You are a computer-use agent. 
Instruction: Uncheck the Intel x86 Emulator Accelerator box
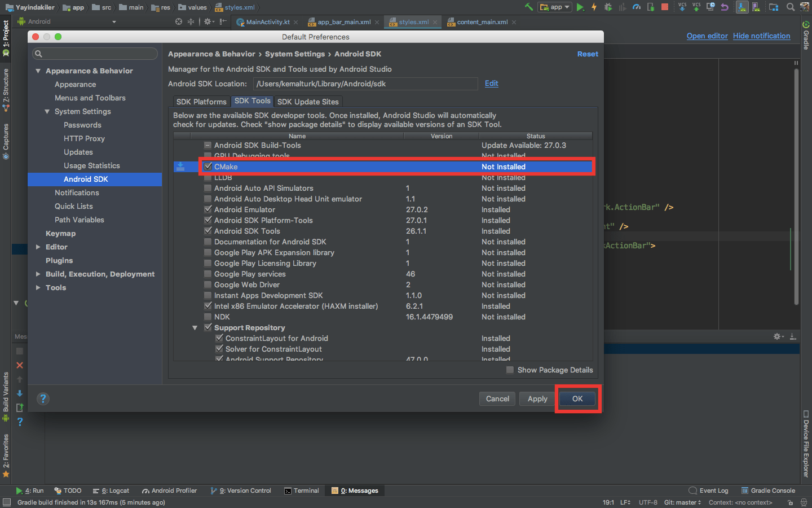click(x=208, y=306)
